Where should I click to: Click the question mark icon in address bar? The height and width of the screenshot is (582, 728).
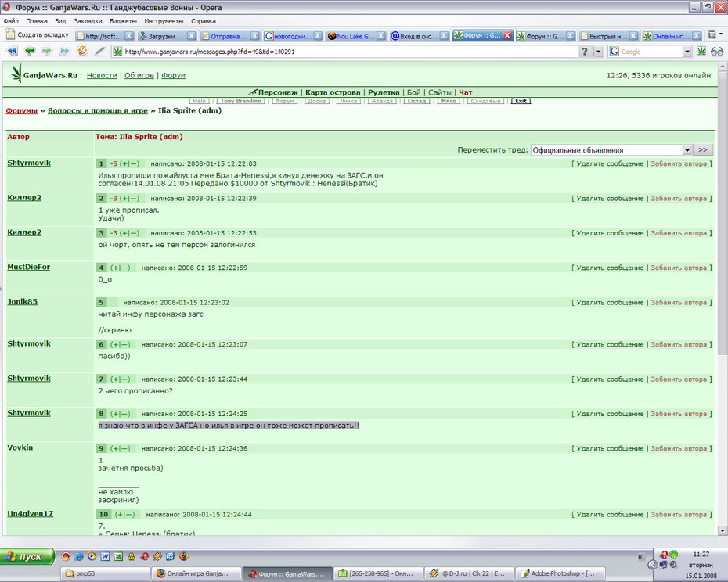coord(585,52)
